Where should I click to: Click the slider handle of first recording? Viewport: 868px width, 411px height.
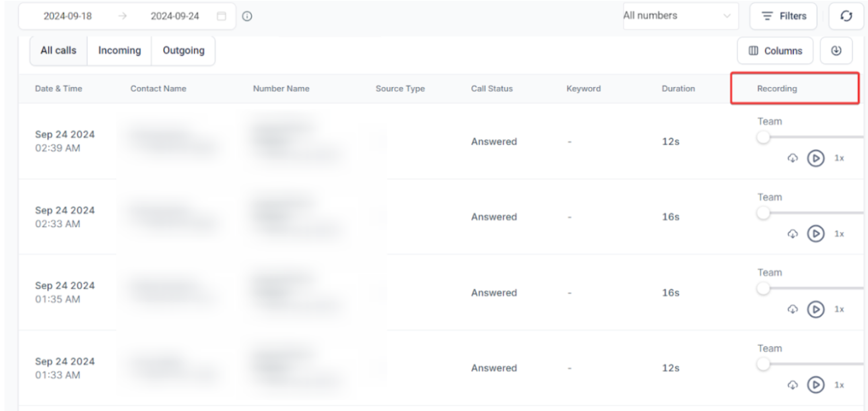click(764, 137)
